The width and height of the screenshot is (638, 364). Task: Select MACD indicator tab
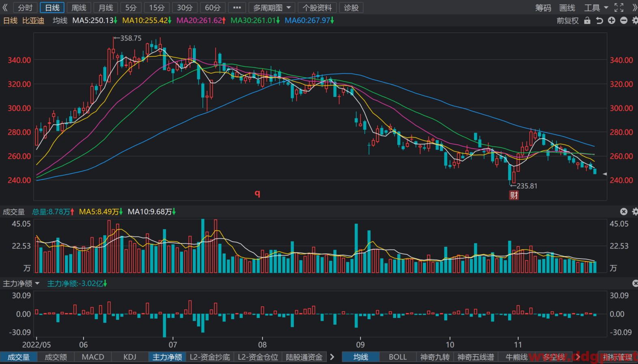pos(93,357)
